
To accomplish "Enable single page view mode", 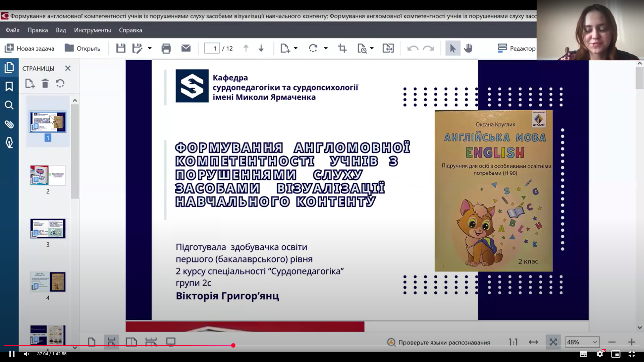I will (x=92, y=342).
